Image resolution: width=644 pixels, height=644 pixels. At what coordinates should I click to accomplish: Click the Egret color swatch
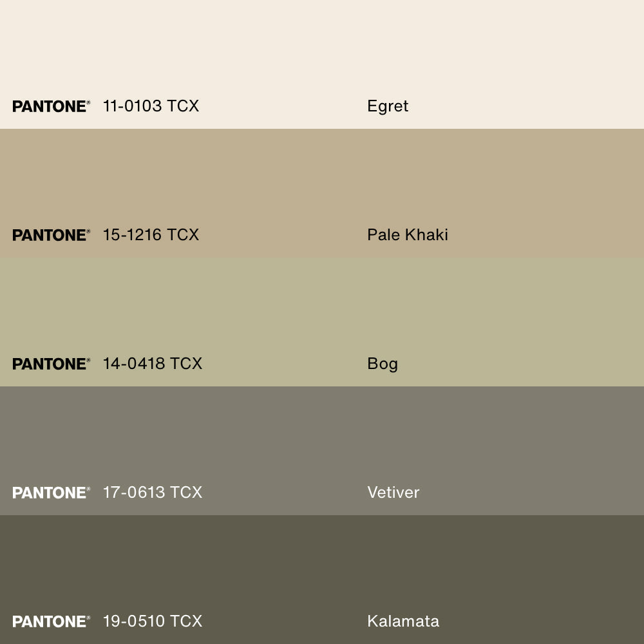pos(322,64)
